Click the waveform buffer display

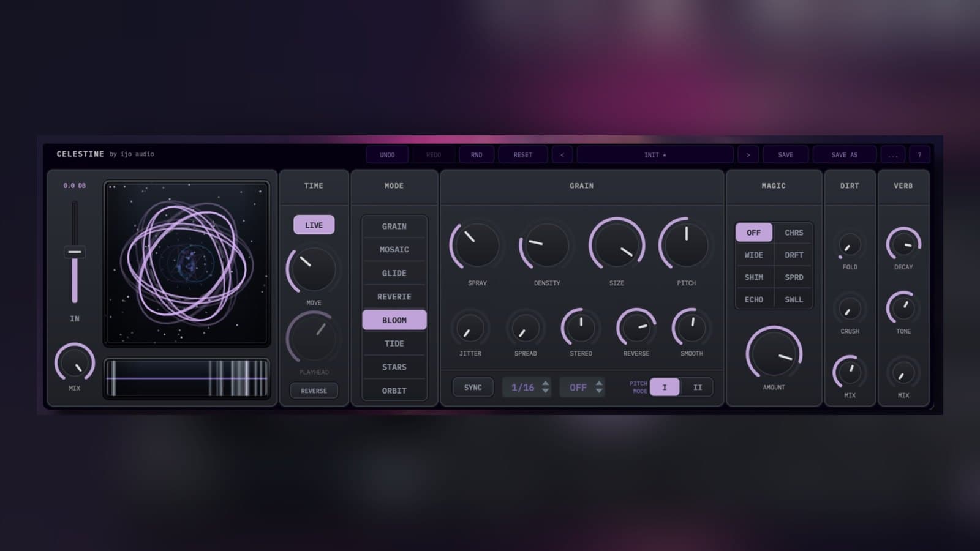187,378
